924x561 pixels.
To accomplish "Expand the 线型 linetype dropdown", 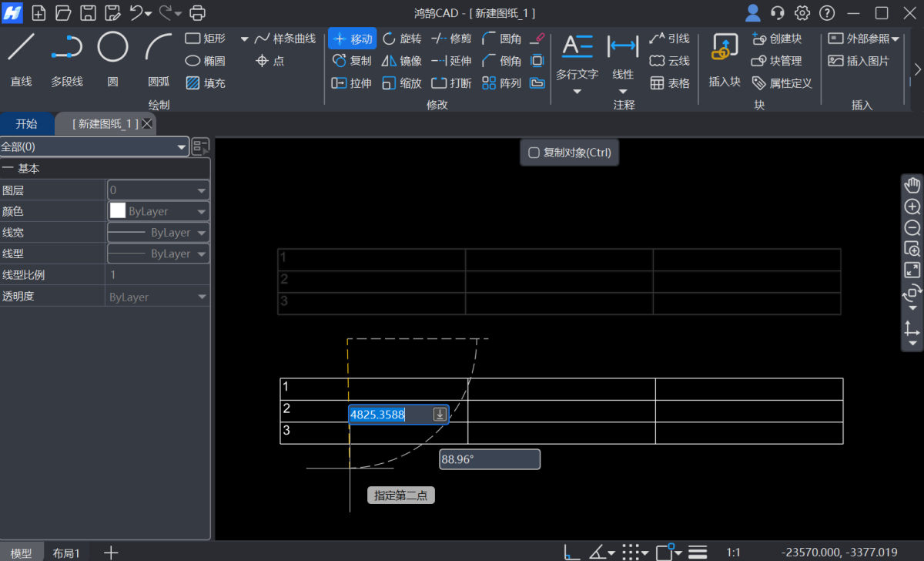I will coord(202,253).
